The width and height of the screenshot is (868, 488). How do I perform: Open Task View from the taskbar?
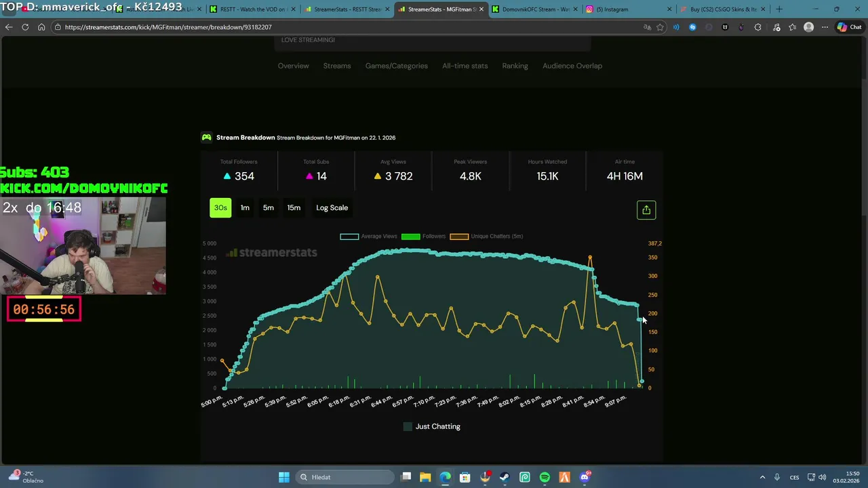[x=406, y=477]
